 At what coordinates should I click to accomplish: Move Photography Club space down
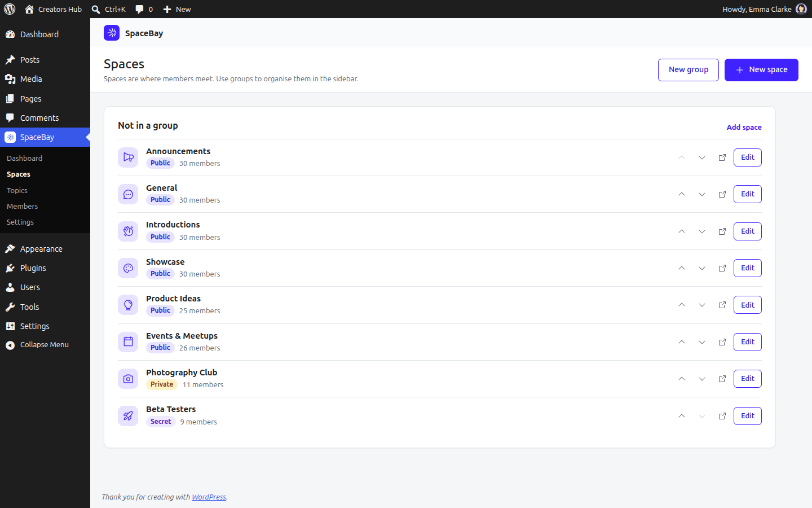click(x=702, y=379)
